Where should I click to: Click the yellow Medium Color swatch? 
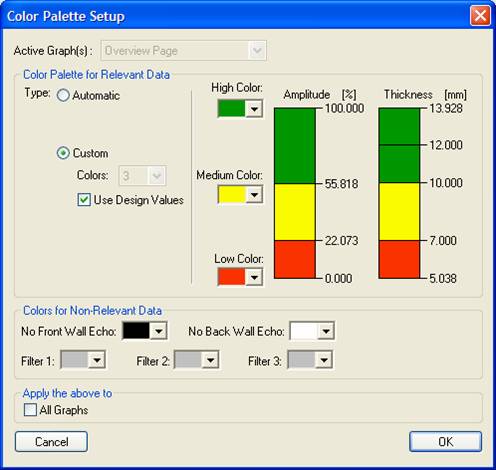click(x=232, y=194)
